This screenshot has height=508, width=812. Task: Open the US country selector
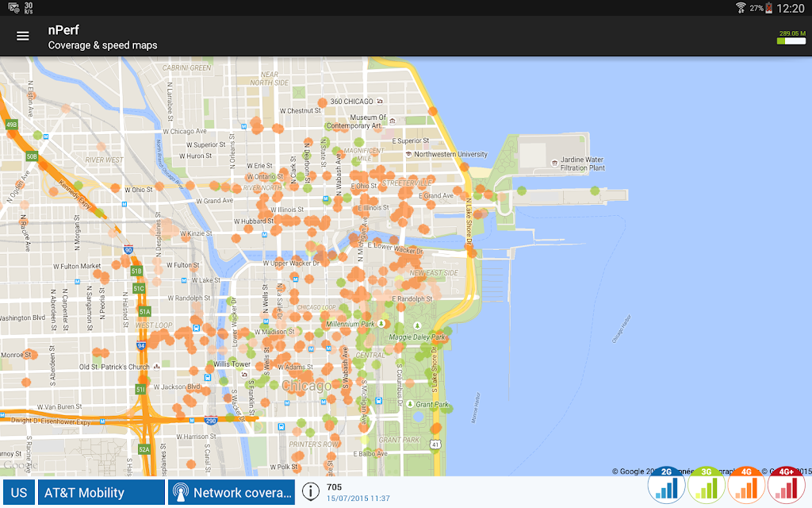pyautogui.click(x=19, y=493)
